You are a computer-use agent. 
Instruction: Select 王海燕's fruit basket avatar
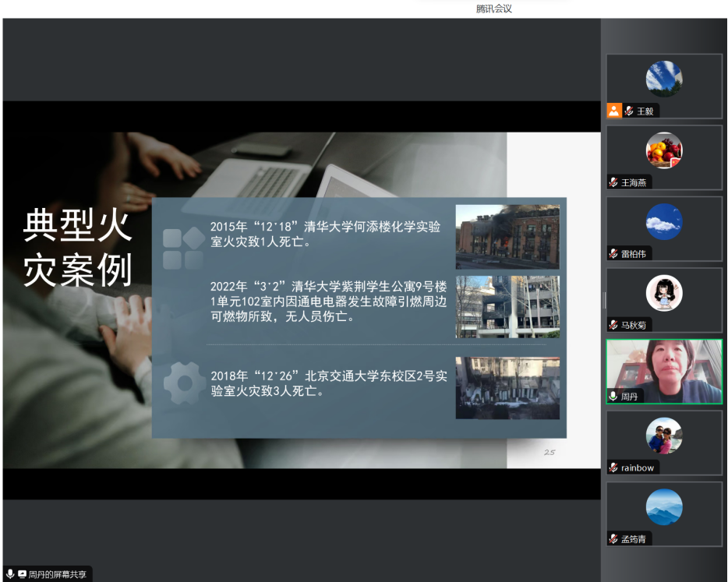tap(664, 150)
